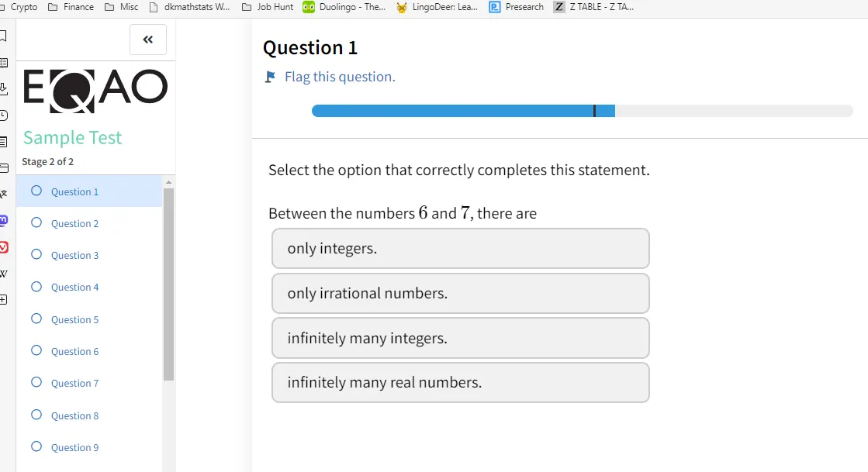
Task: Click the flag icon beside Flag this question
Action: (270, 77)
